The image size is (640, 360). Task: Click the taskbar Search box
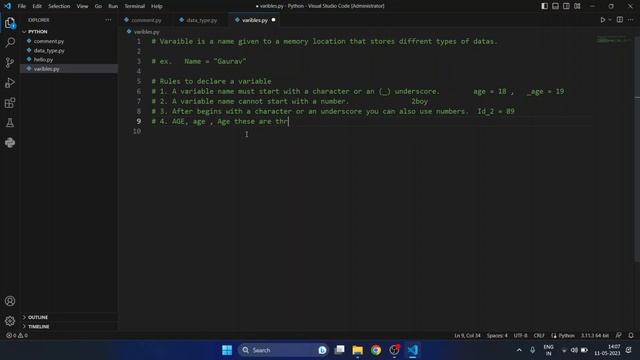pyautogui.click(x=283, y=350)
